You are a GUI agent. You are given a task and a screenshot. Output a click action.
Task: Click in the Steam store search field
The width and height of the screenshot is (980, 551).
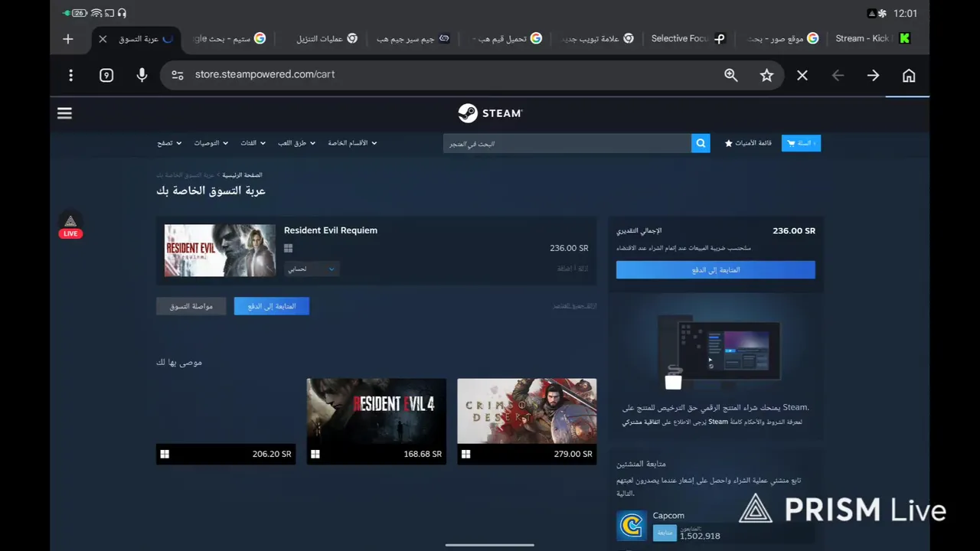567,143
